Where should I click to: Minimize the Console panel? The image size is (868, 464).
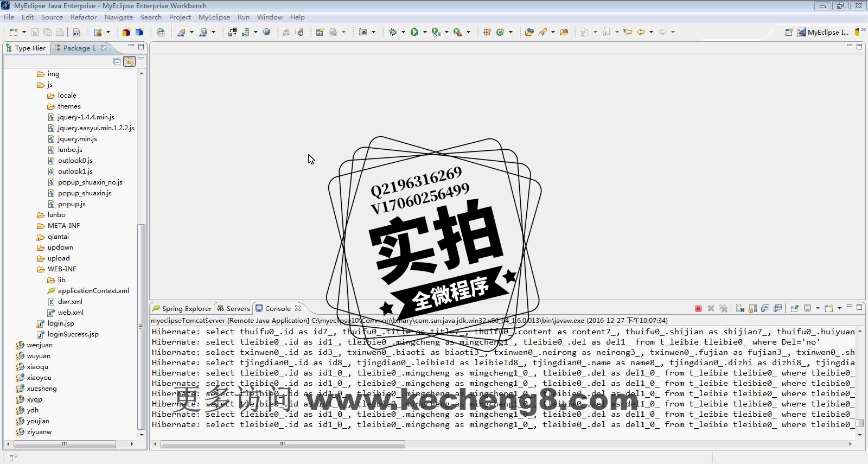coord(850,307)
